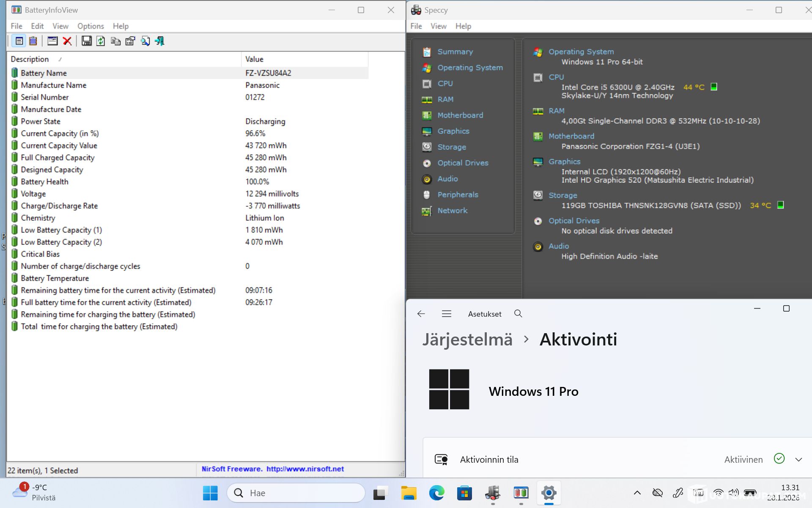Open the Properties toolbar icon
Viewport: 812px width, 508px height.
130,41
